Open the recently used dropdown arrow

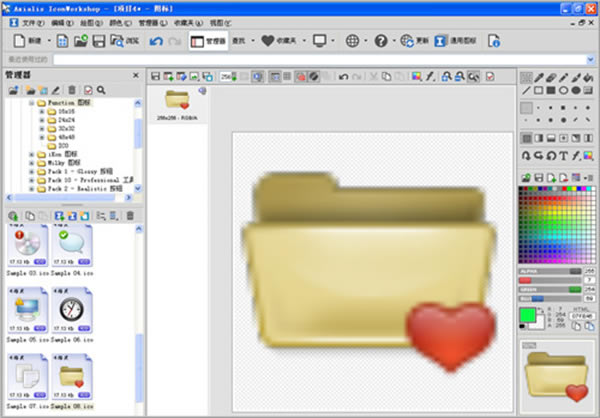[590, 59]
